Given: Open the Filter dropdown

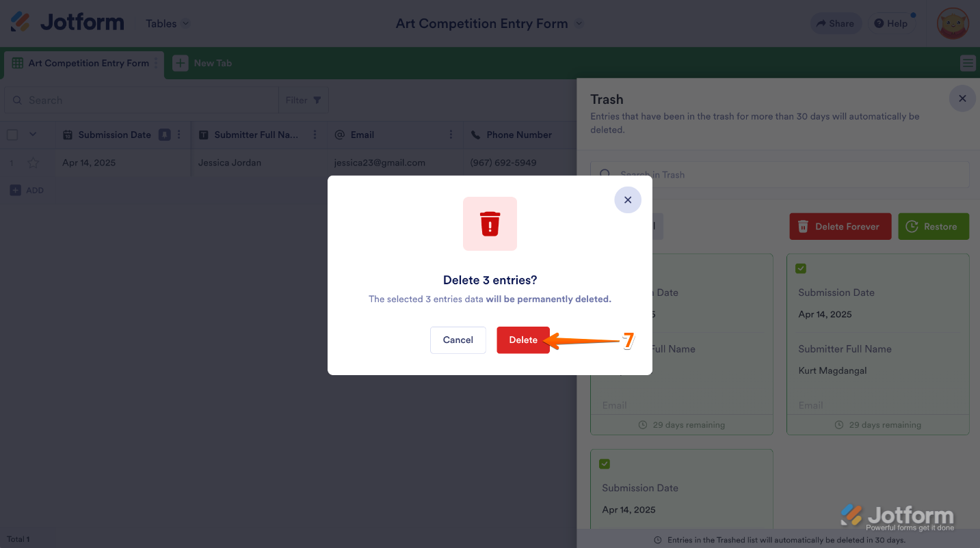Looking at the screenshot, I should tap(304, 100).
